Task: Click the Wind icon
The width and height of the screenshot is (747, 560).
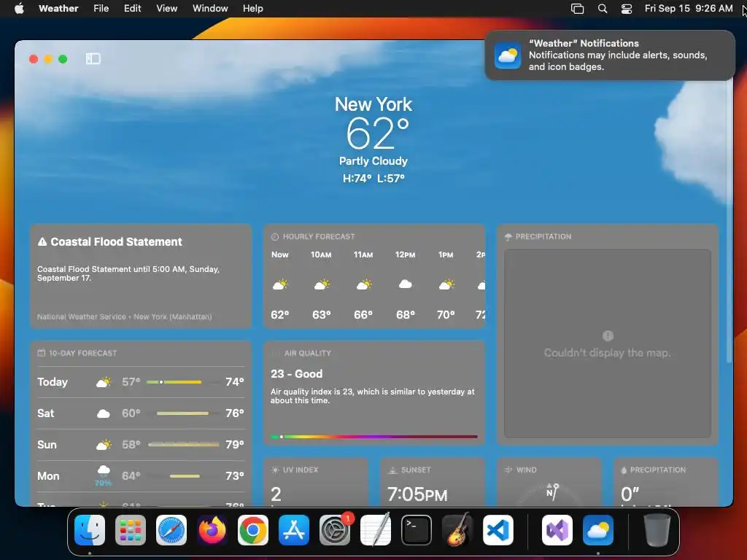Action: tap(508, 470)
